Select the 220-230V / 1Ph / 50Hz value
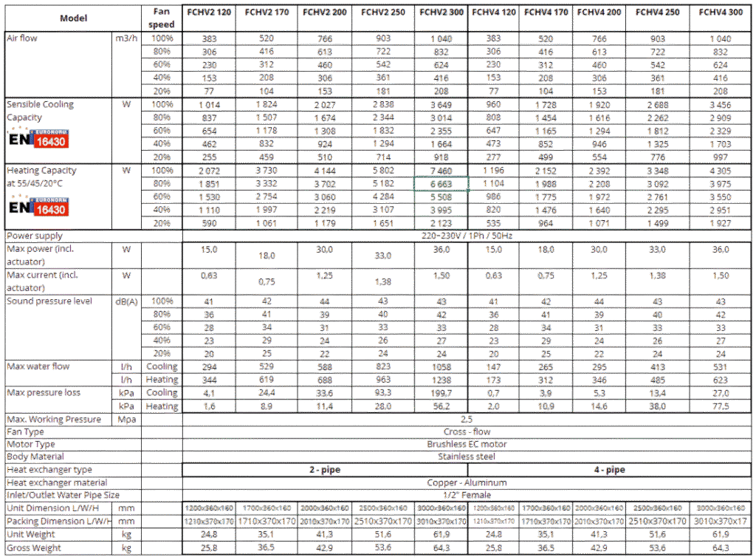The image size is (756, 560). (x=467, y=236)
